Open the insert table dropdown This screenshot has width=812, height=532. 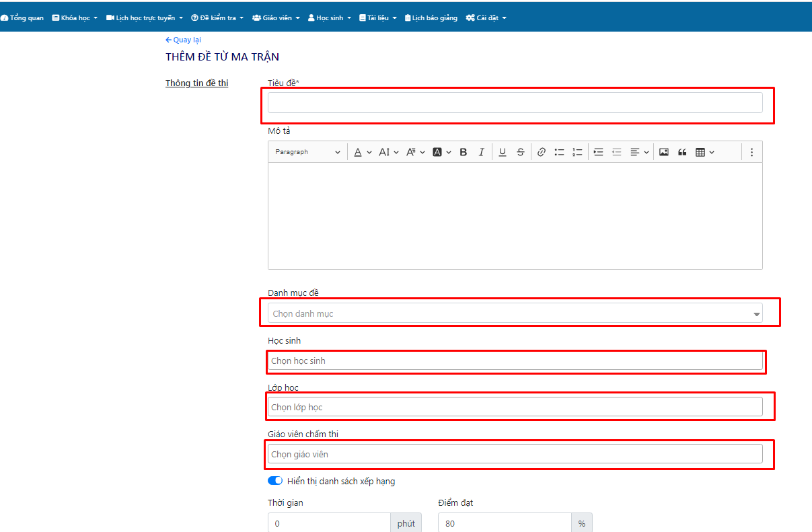tap(704, 152)
